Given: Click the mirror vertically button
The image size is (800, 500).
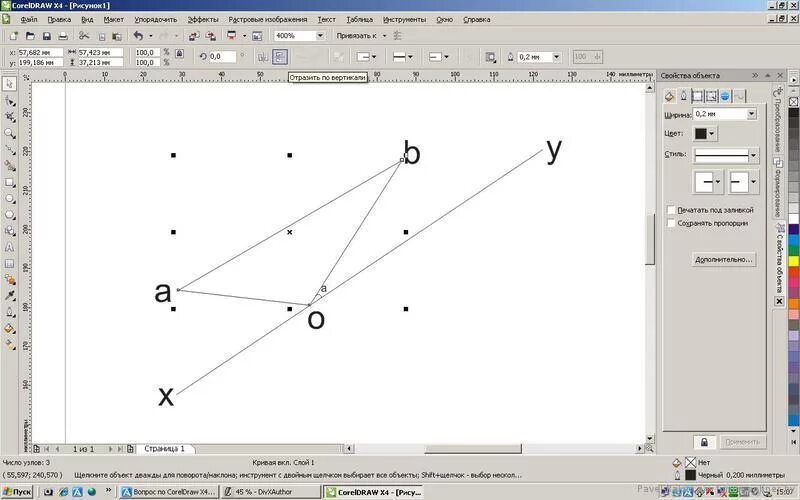Looking at the screenshot, I should (280, 57).
